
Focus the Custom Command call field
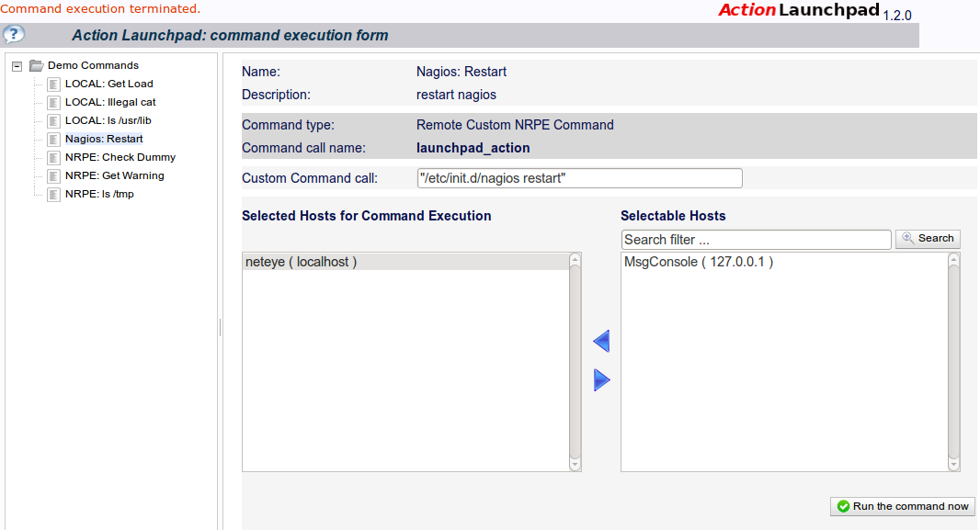click(579, 178)
